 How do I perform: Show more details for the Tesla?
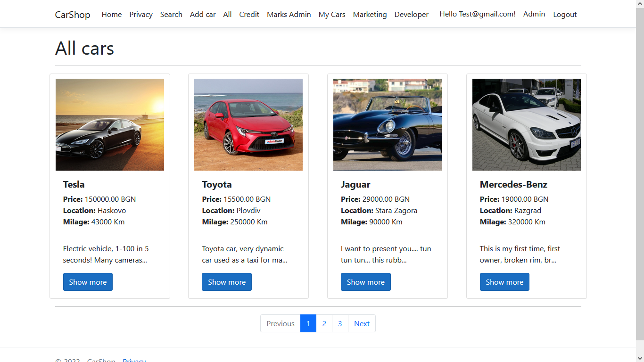click(x=88, y=282)
